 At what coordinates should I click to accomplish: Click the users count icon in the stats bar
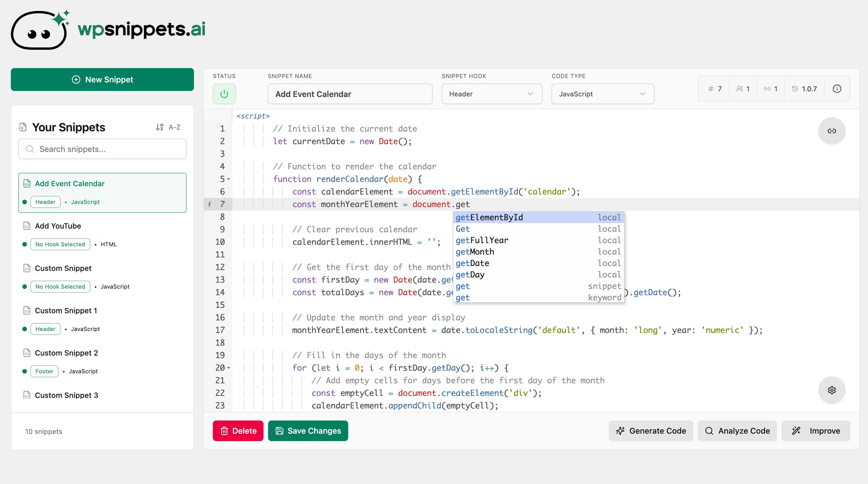(739, 89)
